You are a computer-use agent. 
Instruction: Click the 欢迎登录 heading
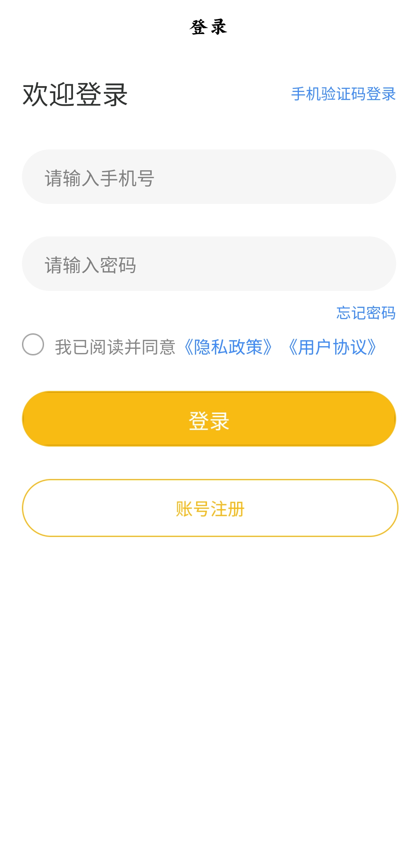[x=75, y=95]
